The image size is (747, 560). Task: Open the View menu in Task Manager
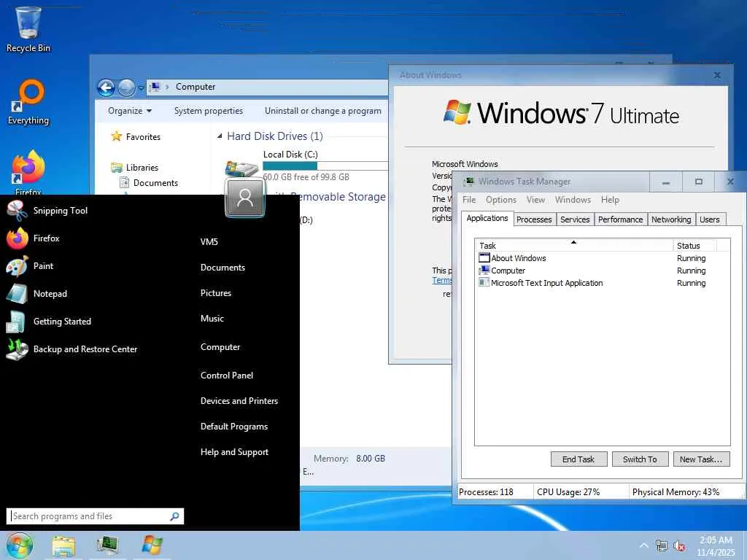point(535,200)
